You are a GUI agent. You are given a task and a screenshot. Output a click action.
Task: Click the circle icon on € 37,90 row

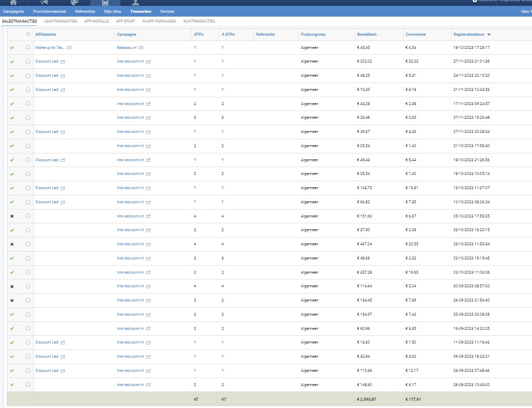click(x=28, y=230)
